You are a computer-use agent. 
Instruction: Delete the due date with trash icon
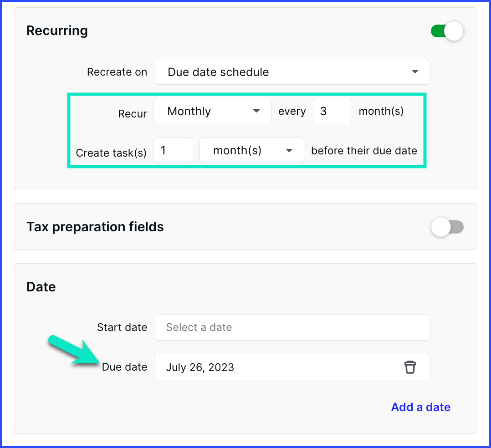(410, 367)
